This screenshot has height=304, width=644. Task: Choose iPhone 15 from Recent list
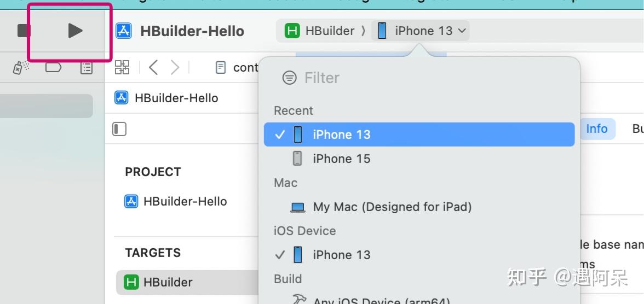tap(341, 159)
